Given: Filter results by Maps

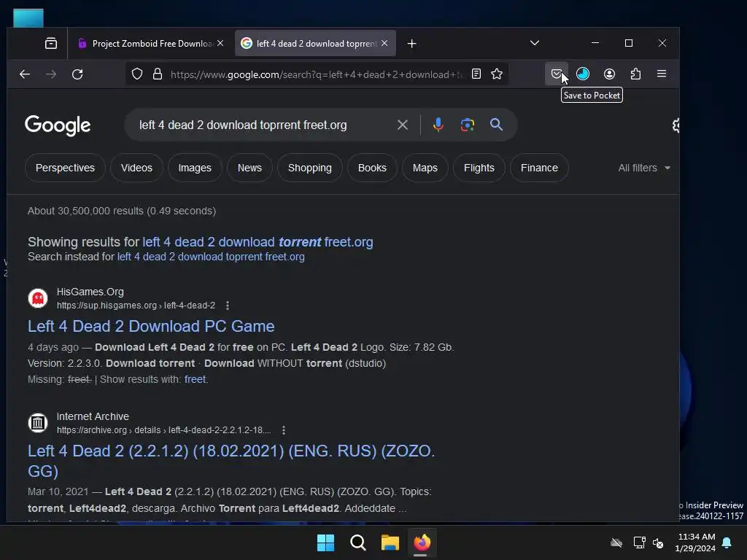Looking at the screenshot, I should tap(425, 168).
